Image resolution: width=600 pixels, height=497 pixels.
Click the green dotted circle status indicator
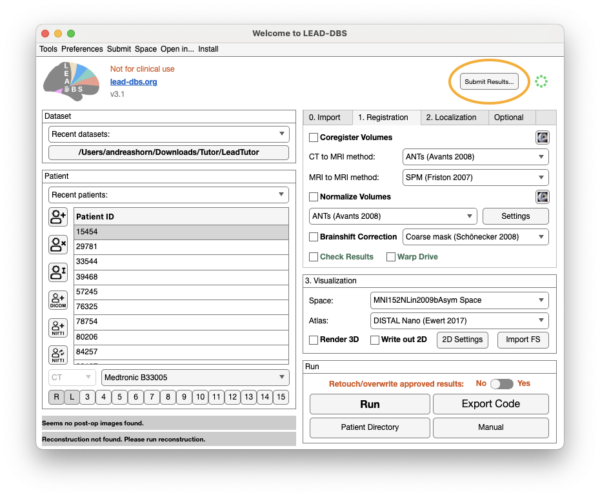pyautogui.click(x=541, y=81)
